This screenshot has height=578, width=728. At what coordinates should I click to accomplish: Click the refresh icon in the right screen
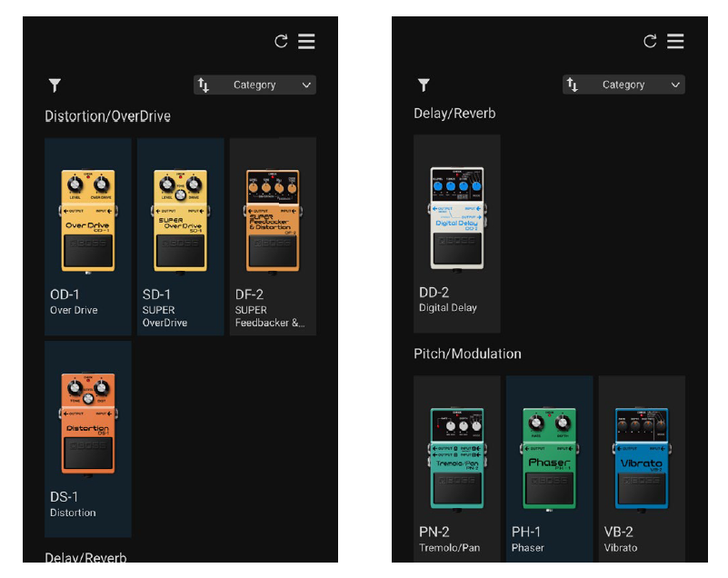[x=650, y=41]
